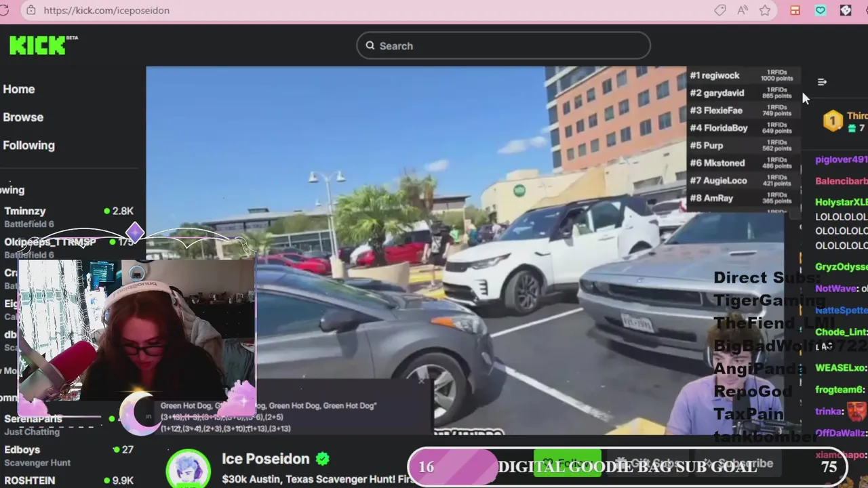Click the $30k Austin Scavenger Hunt stream title
Viewport: 868px width, 488px height.
(x=317, y=479)
